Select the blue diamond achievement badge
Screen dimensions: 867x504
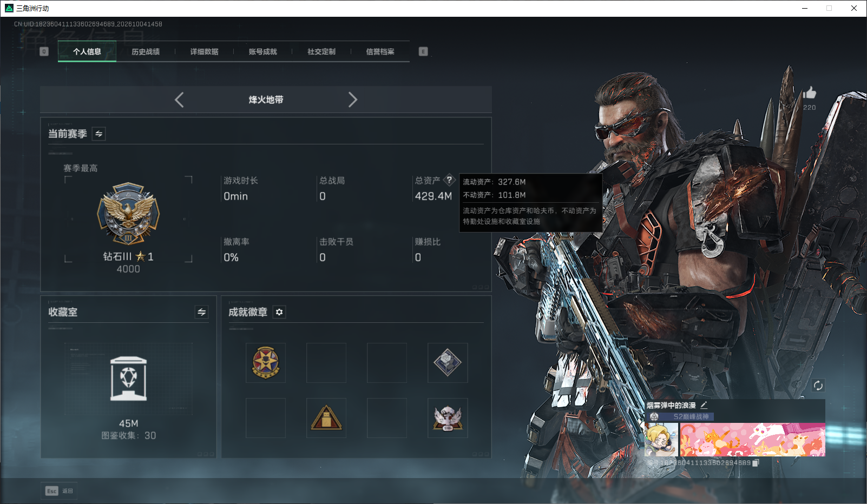[x=448, y=362]
